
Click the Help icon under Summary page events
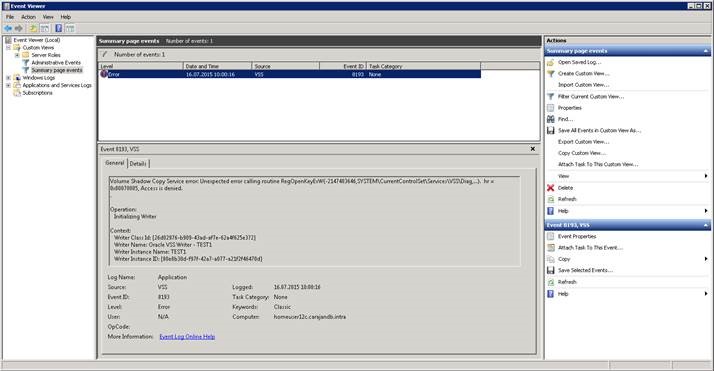tap(551, 211)
